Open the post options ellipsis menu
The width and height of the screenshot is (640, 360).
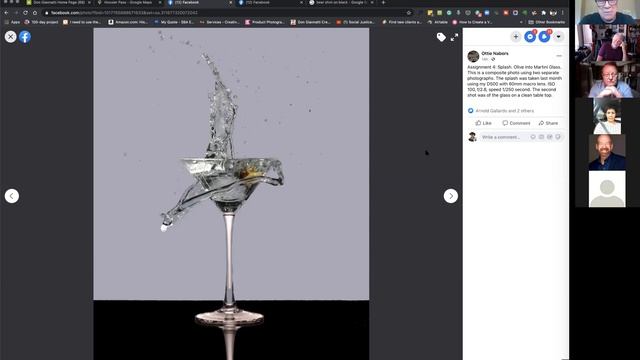click(x=559, y=56)
